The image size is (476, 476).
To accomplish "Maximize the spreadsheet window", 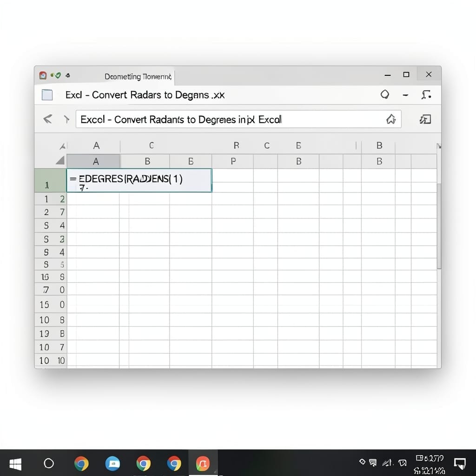I will coord(406,75).
